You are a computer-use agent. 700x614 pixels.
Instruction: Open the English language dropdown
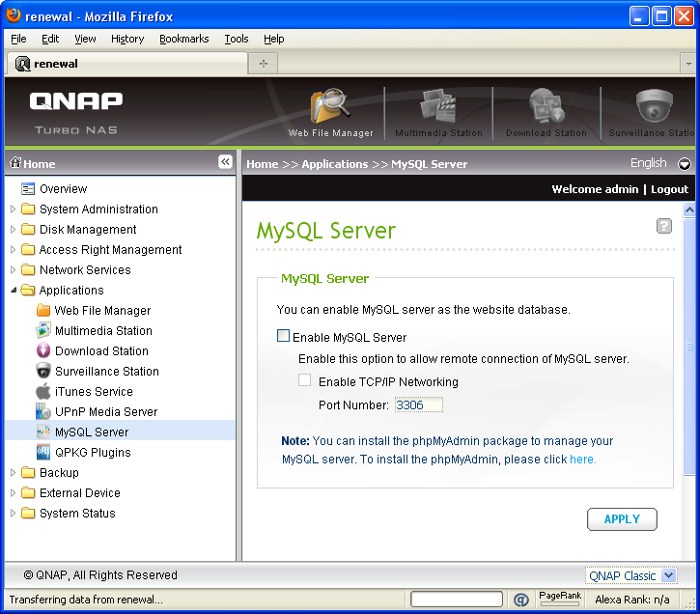684,164
